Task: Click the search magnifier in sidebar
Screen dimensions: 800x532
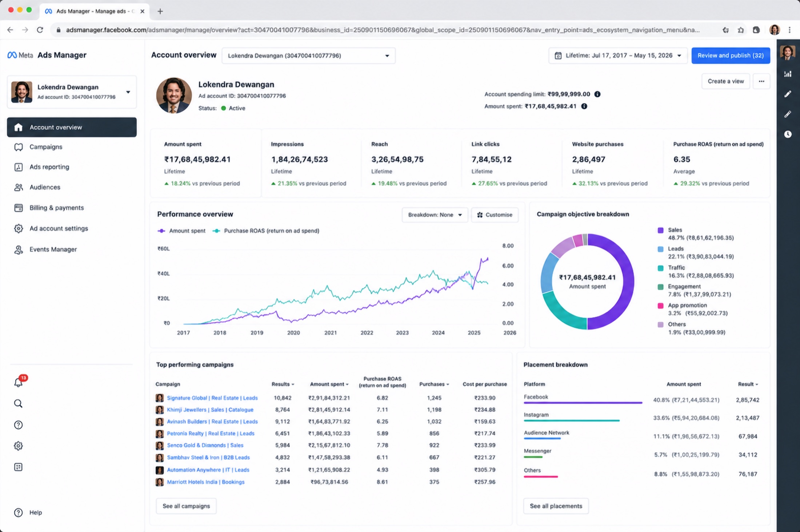Action: pos(18,403)
